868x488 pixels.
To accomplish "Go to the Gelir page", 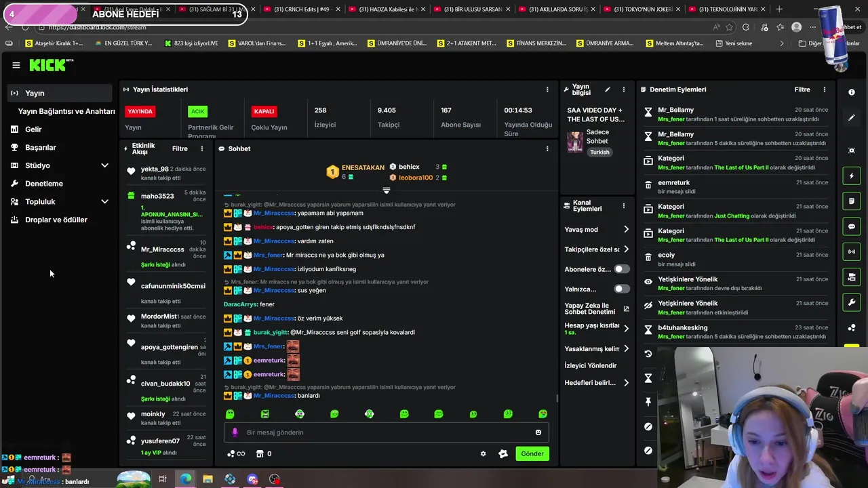I will (x=33, y=129).
